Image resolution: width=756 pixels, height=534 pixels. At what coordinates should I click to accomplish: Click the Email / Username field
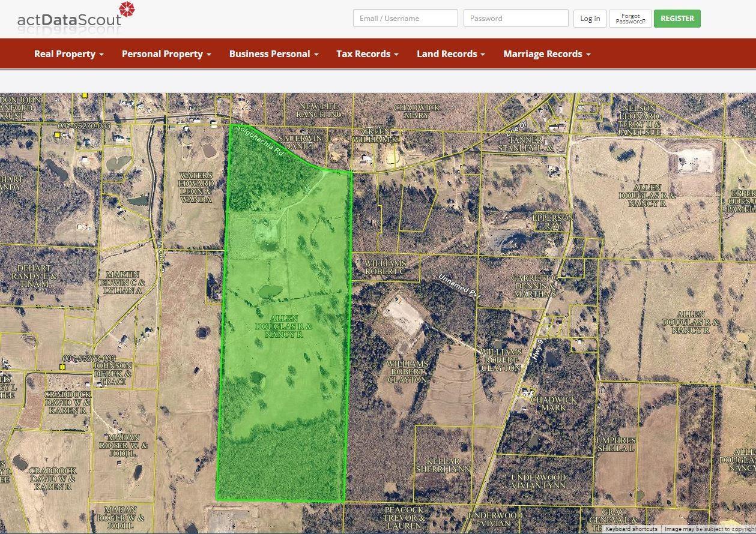click(405, 18)
